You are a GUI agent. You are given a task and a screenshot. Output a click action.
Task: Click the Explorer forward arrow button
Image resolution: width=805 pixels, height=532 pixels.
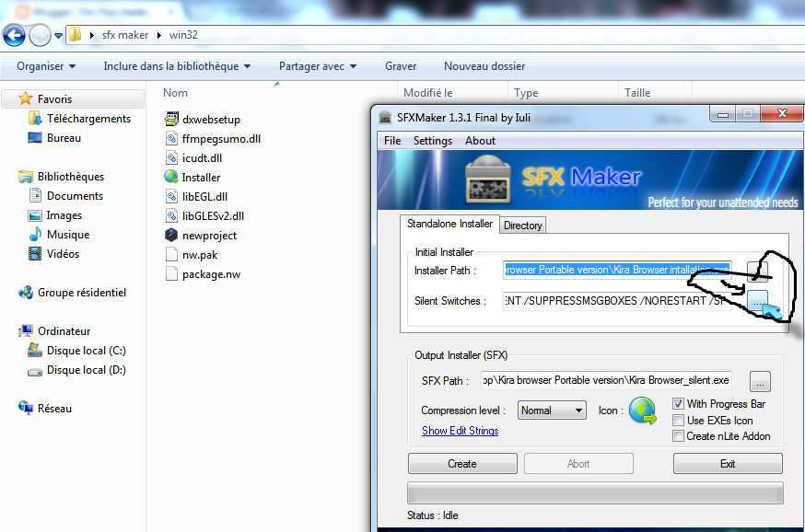40,35
